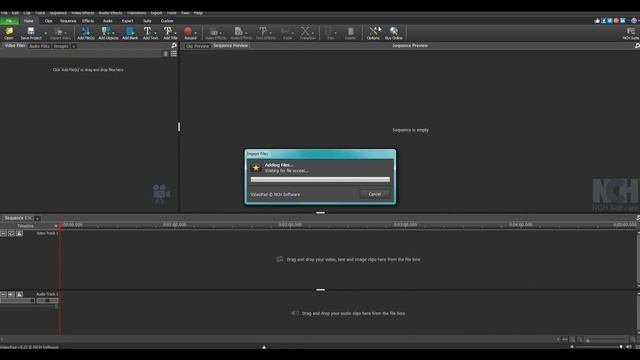
Task: Open the NCH Suite icon
Action: pos(631,33)
